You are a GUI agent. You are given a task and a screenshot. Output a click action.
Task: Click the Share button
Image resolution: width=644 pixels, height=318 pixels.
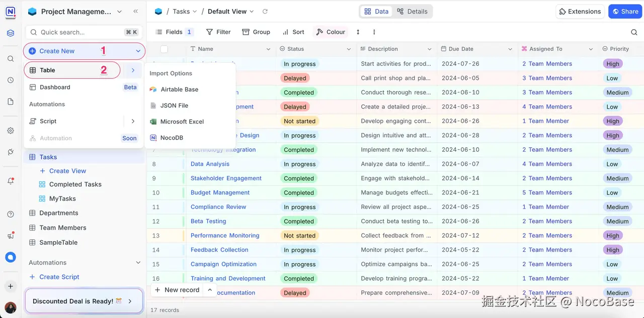click(x=624, y=12)
